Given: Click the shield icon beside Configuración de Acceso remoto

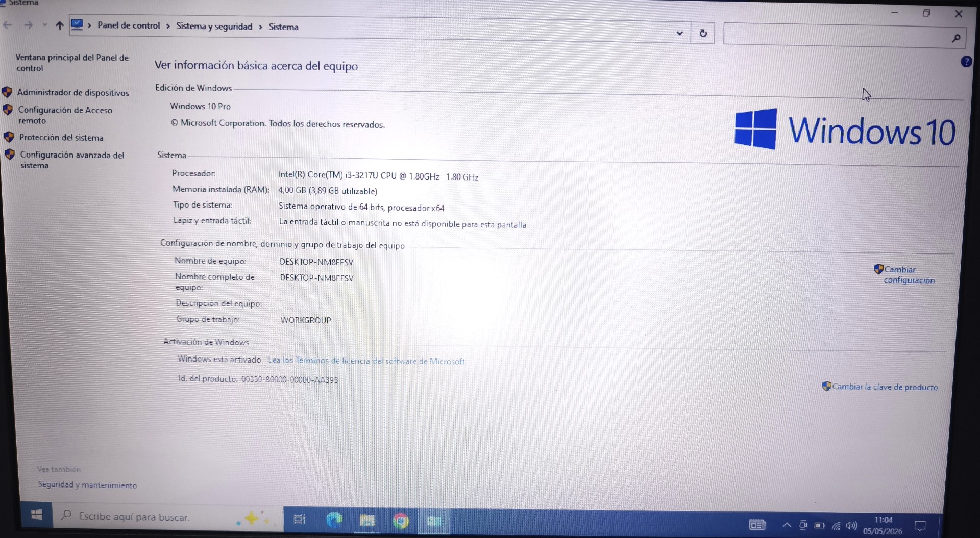Looking at the screenshot, I should (8, 110).
